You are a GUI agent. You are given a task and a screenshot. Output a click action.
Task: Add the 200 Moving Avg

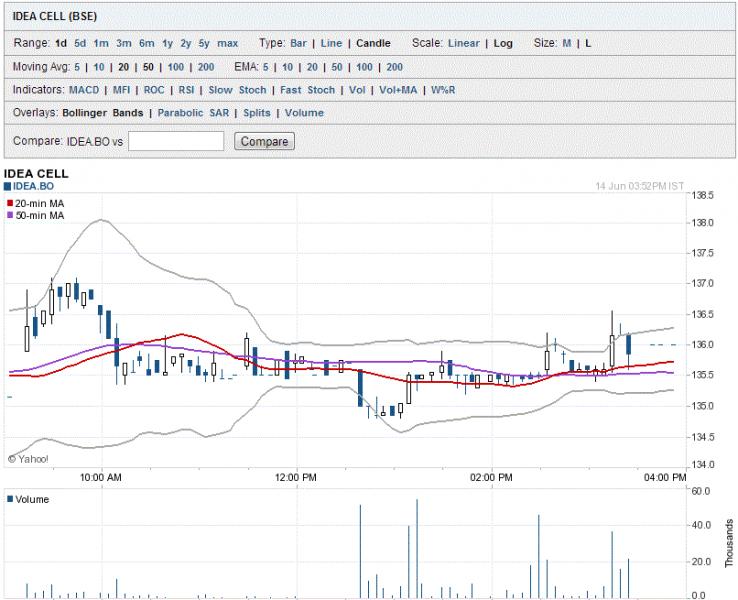[206, 67]
